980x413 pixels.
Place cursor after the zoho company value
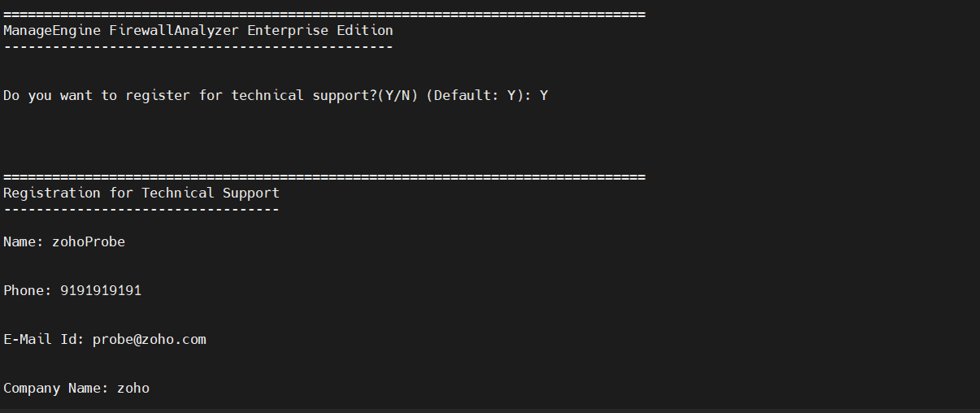[x=150, y=389]
